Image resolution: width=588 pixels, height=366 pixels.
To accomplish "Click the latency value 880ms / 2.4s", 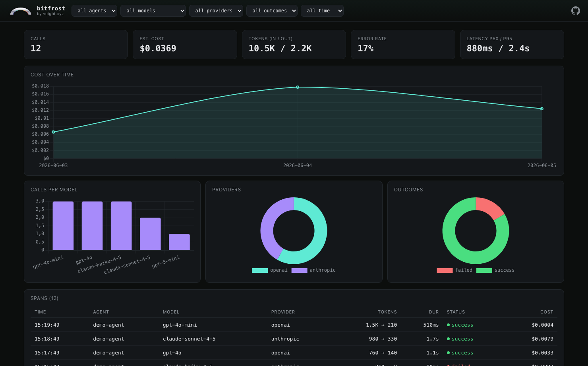I will 498,49.
